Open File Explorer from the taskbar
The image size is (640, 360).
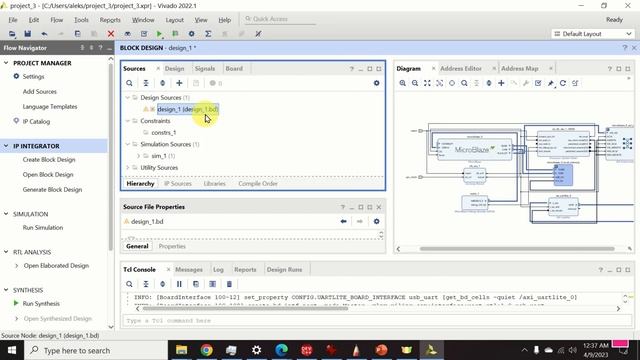[x=182, y=350]
